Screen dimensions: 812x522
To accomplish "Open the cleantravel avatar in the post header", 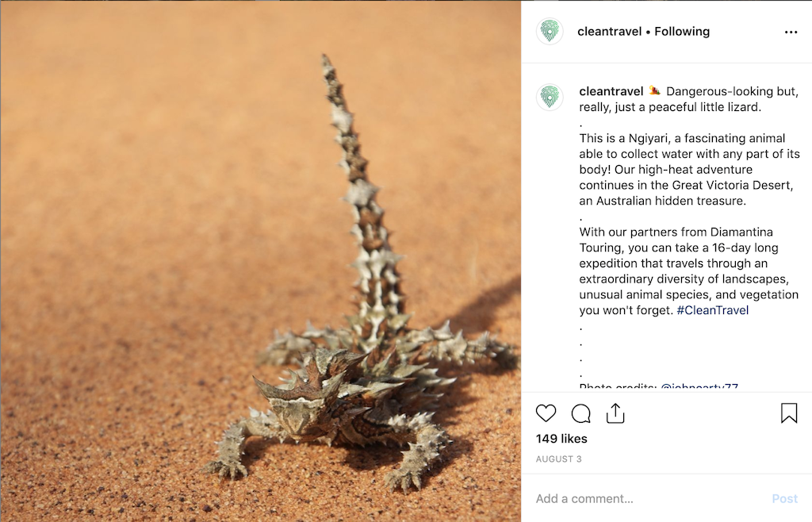I will tap(550, 31).
